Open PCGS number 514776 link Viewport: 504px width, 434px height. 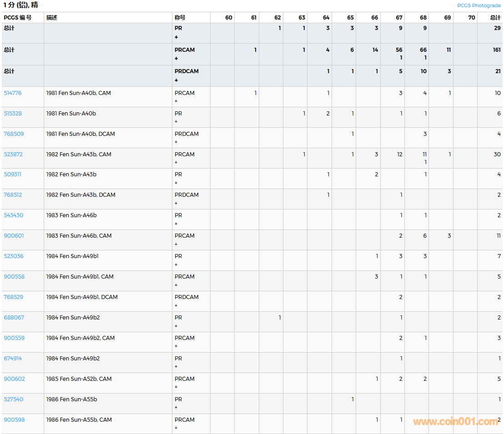point(13,93)
